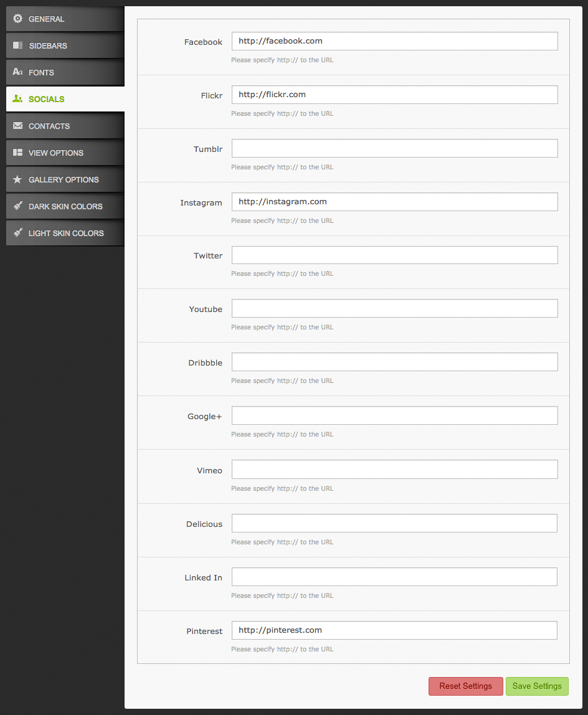Open the Contacts tab
This screenshot has width=588, height=715.
coord(65,126)
